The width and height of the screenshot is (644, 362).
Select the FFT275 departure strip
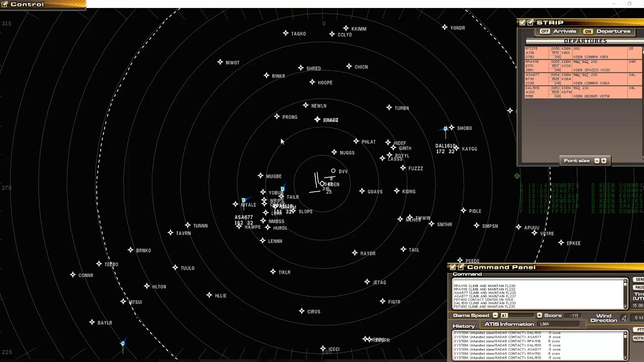[x=584, y=53]
